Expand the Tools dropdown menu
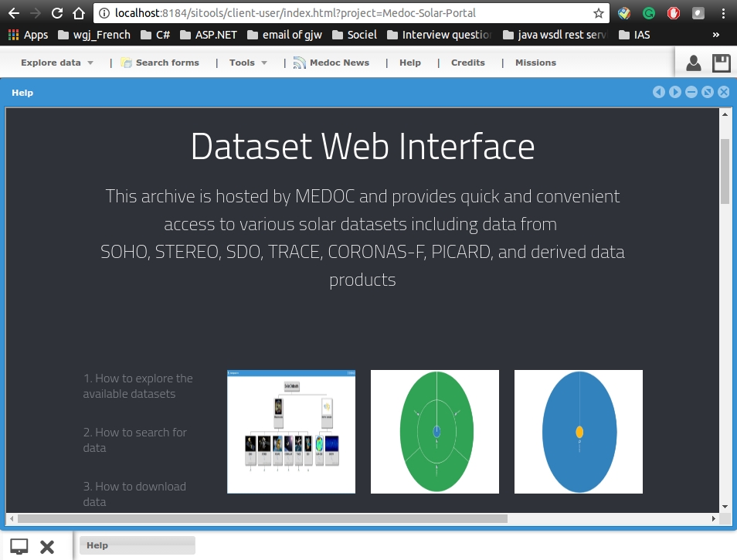 point(248,63)
